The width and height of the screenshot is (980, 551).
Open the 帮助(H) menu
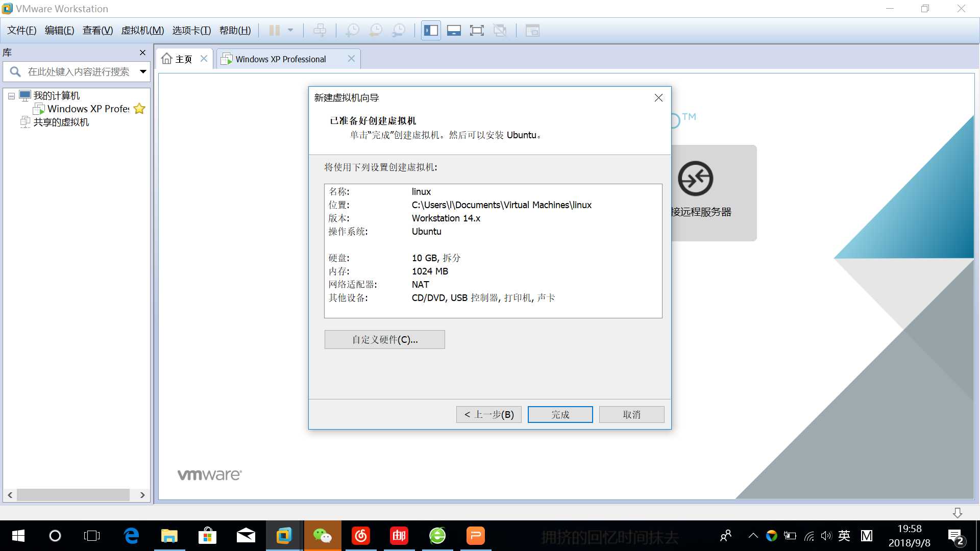(235, 31)
